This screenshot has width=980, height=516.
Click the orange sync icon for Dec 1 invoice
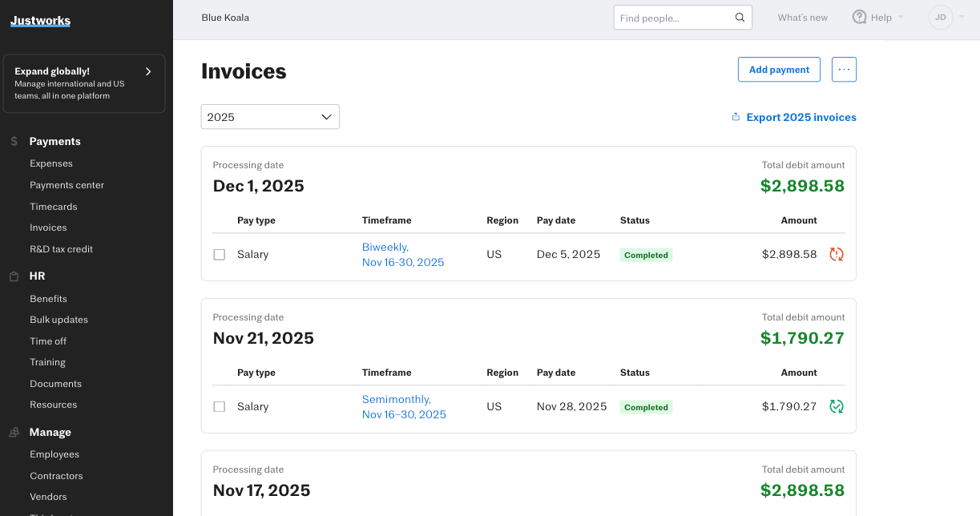pyautogui.click(x=837, y=254)
